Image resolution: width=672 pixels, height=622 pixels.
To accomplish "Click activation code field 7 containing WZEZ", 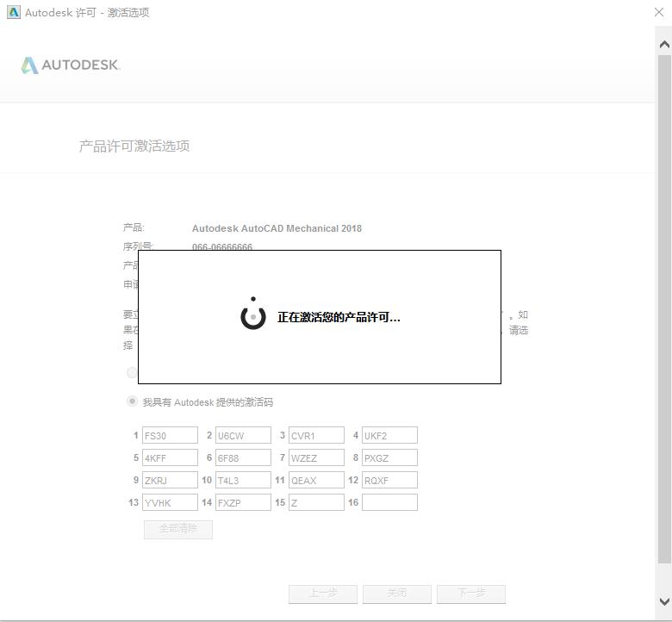I will [x=317, y=457].
